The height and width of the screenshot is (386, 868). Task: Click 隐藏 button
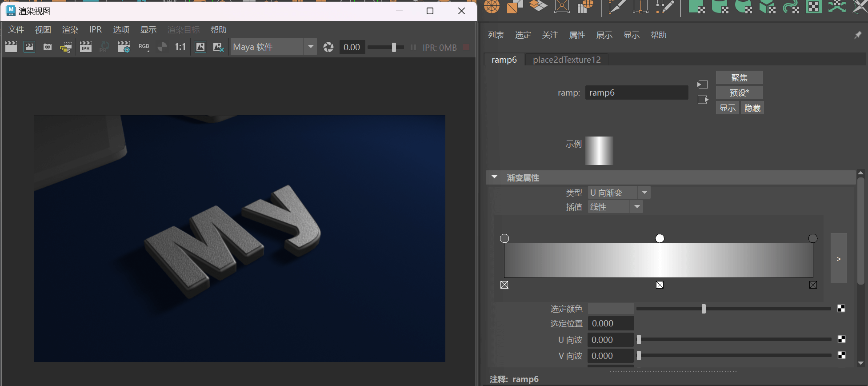(752, 108)
